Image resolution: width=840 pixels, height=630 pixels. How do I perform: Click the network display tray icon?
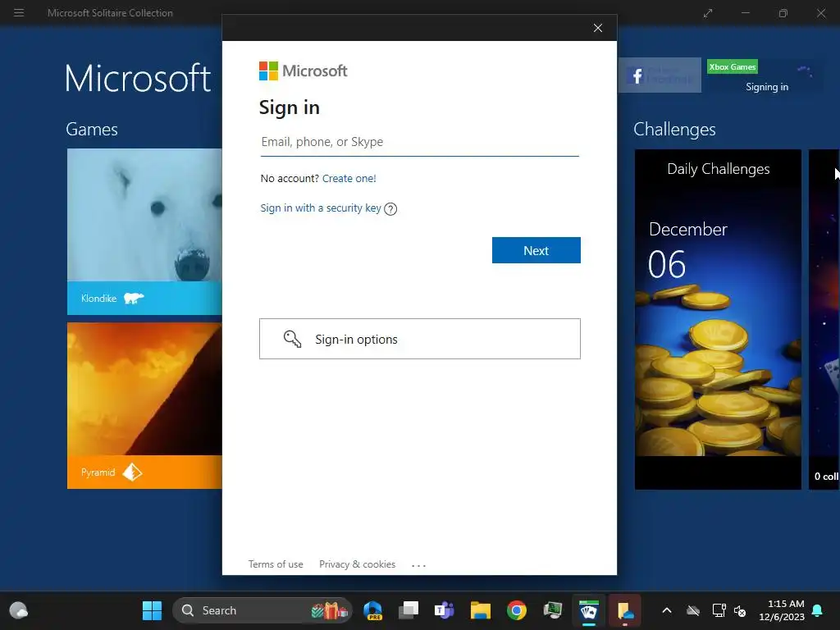pyautogui.click(x=719, y=610)
